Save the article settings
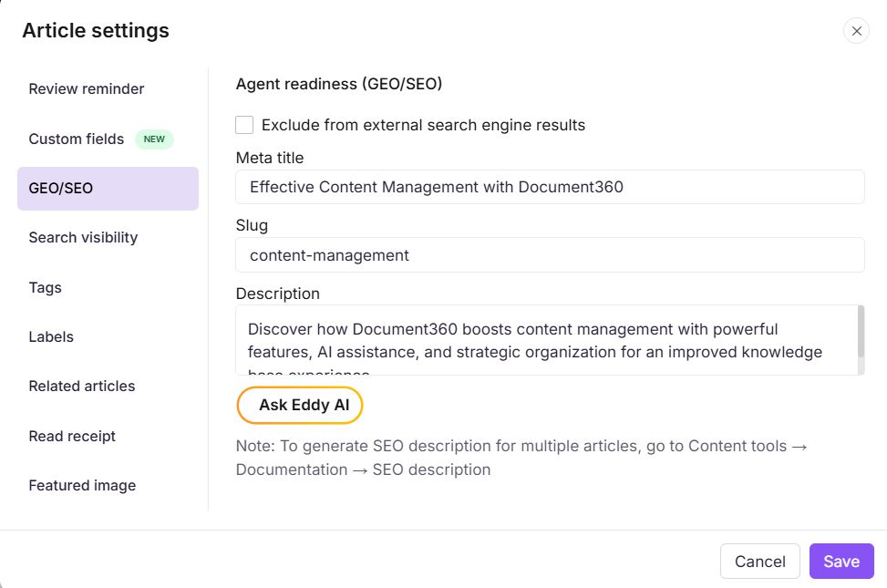The height and width of the screenshot is (588, 887). point(841,562)
